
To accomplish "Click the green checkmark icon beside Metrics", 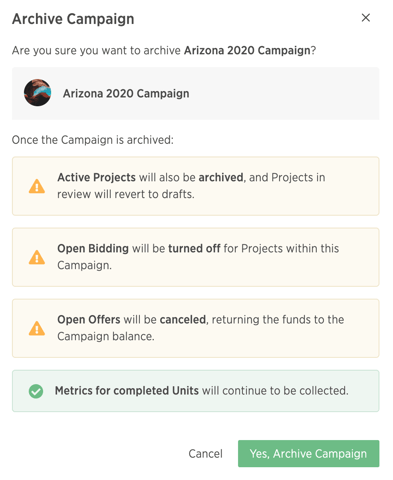I will coord(36,391).
